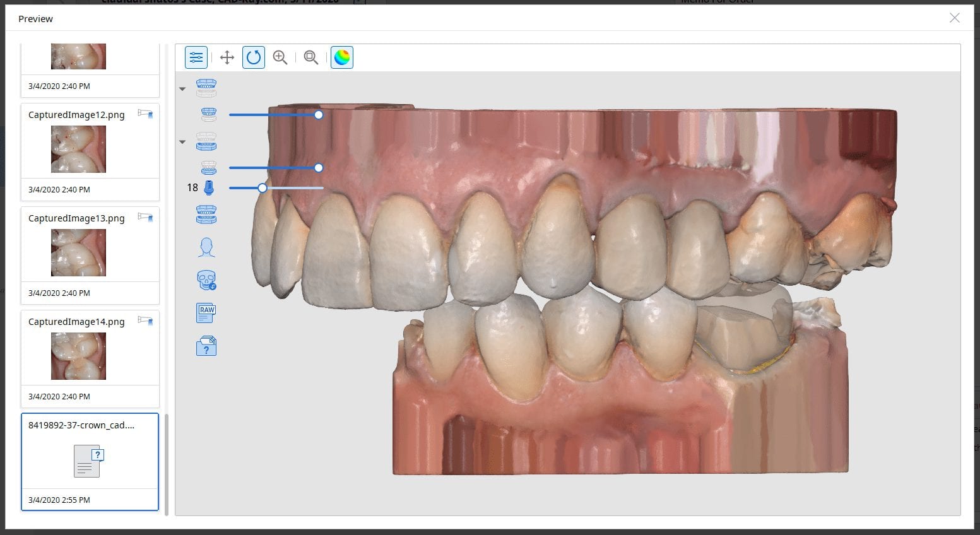Collapse the lower jaw group

click(182, 142)
